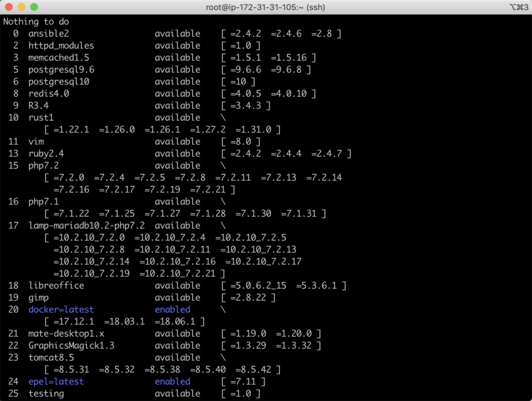532x401 pixels.
Task: Click the '⌥⌘3' shortcut in the title bar
Action: [x=519, y=7]
